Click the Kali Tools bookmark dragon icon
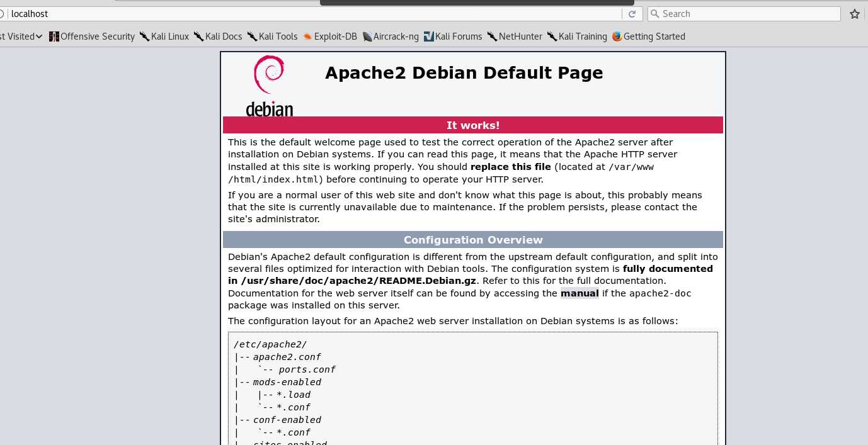 pos(253,37)
